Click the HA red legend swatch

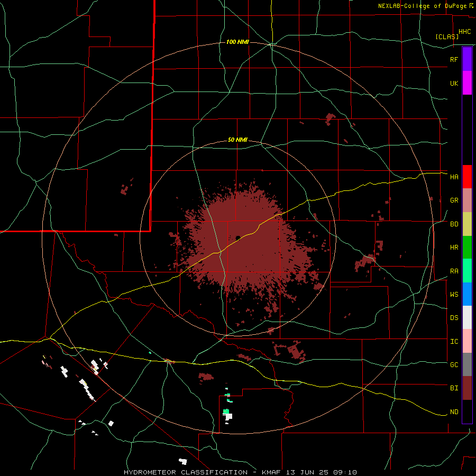pyautogui.click(x=467, y=177)
